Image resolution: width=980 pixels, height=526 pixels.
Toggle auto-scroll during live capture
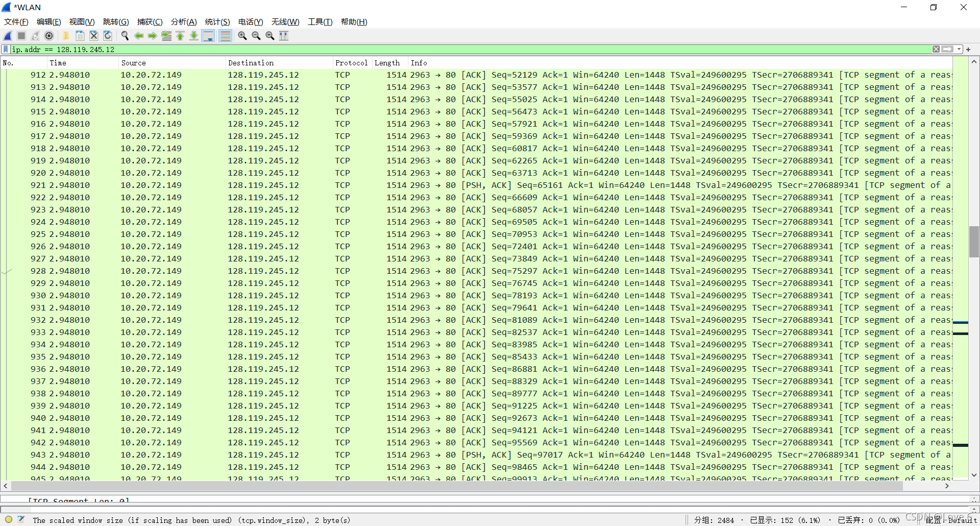click(208, 36)
